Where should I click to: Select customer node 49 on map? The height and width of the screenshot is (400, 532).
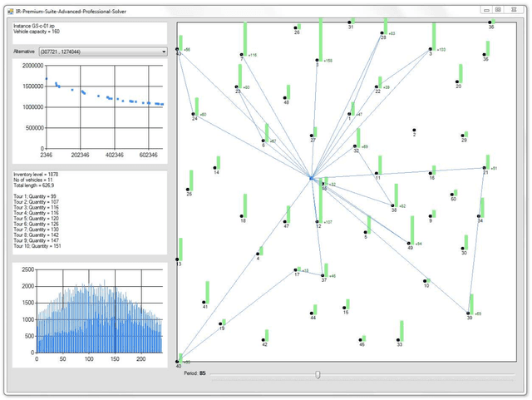tap(409, 242)
